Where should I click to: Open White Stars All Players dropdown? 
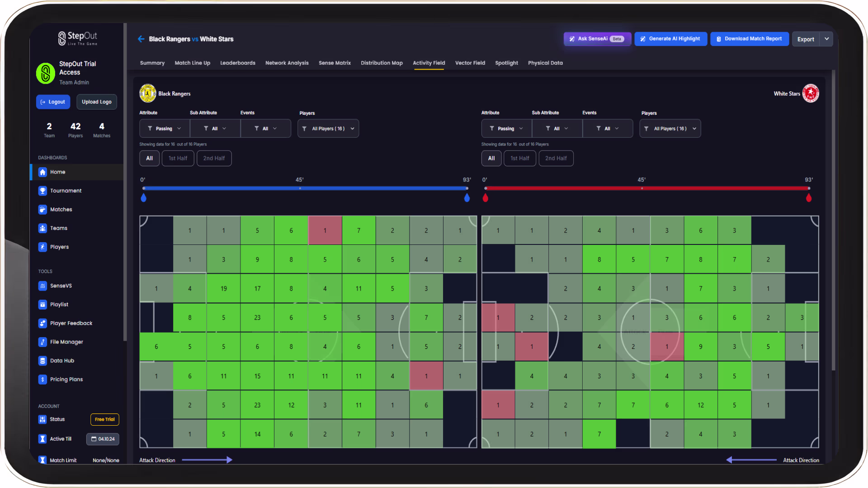[x=670, y=129]
